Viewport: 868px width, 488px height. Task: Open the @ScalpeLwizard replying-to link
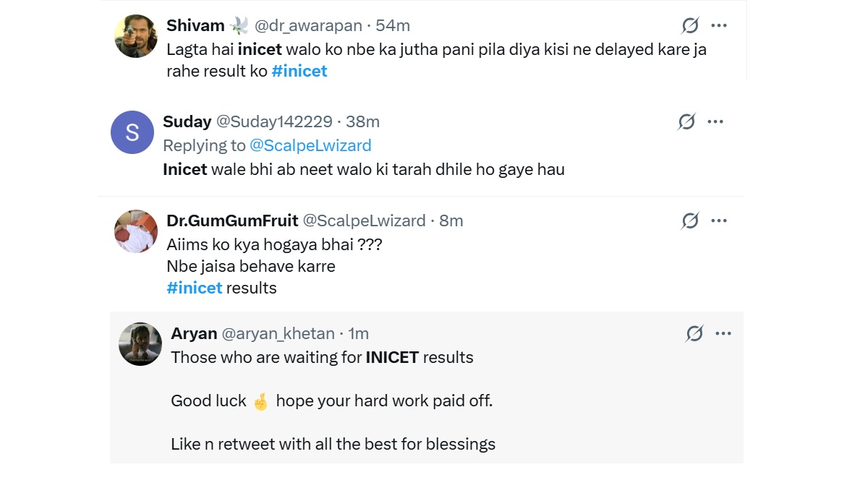[x=311, y=145]
